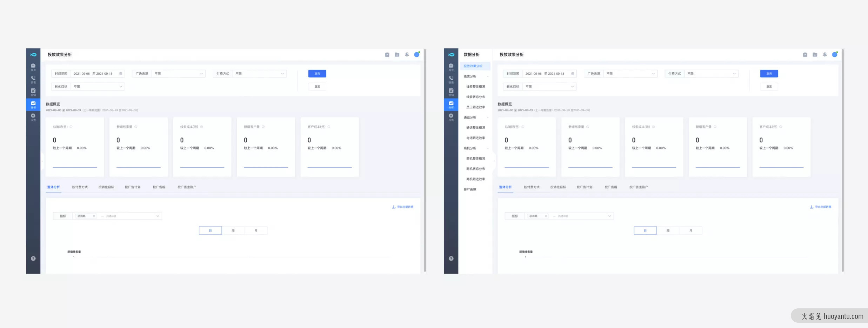
Task: Click 导出全部数据 link in right window
Action: [821, 207]
